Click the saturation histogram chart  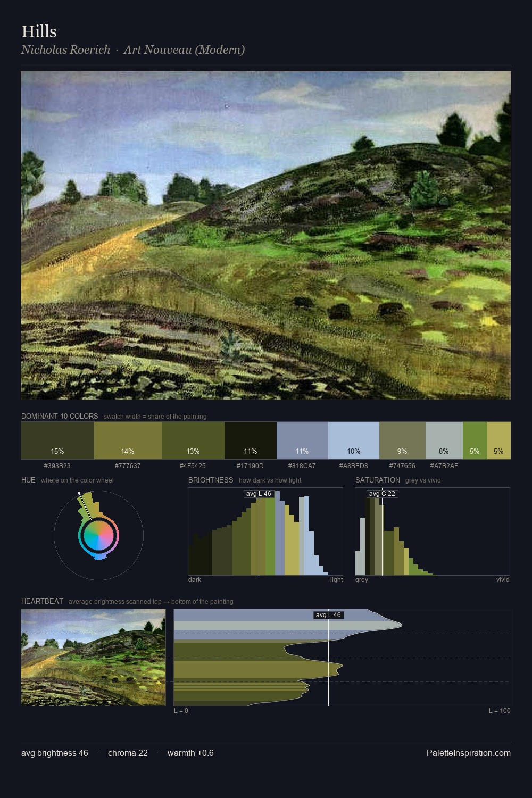pos(433,531)
